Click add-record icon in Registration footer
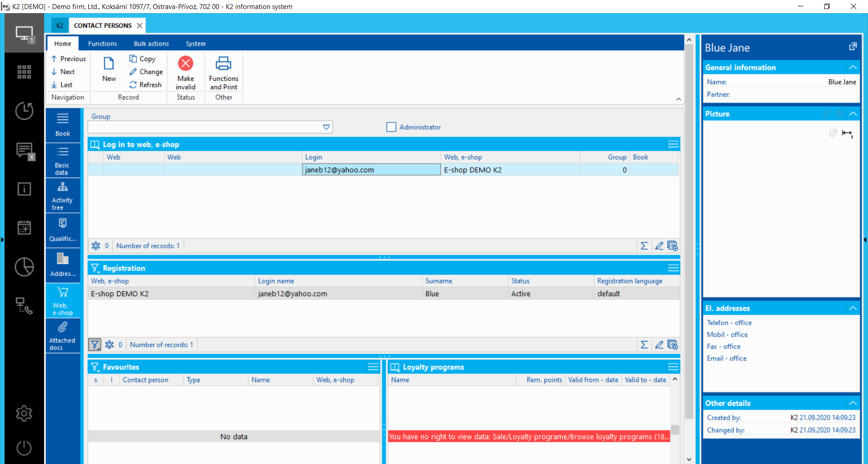The height and width of the screenshot is (464, 868). 673,345
